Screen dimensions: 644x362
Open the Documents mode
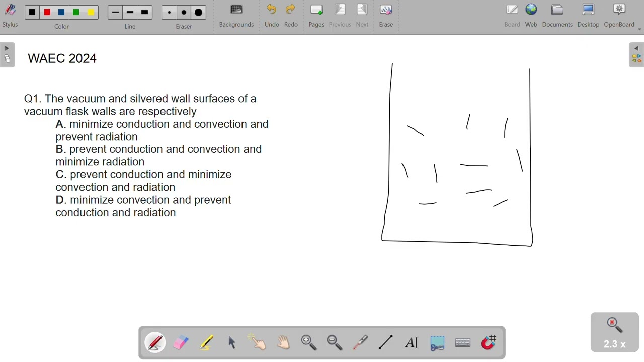pyautogui.click(x=557, y=16)
